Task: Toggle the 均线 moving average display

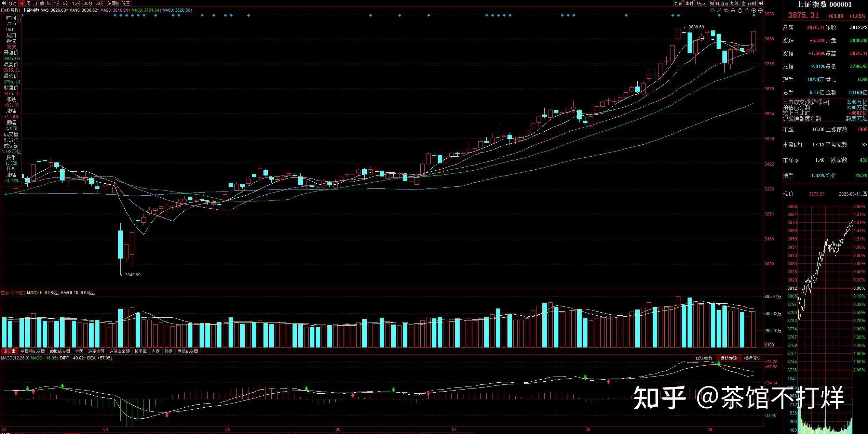Action: [734, 3]
